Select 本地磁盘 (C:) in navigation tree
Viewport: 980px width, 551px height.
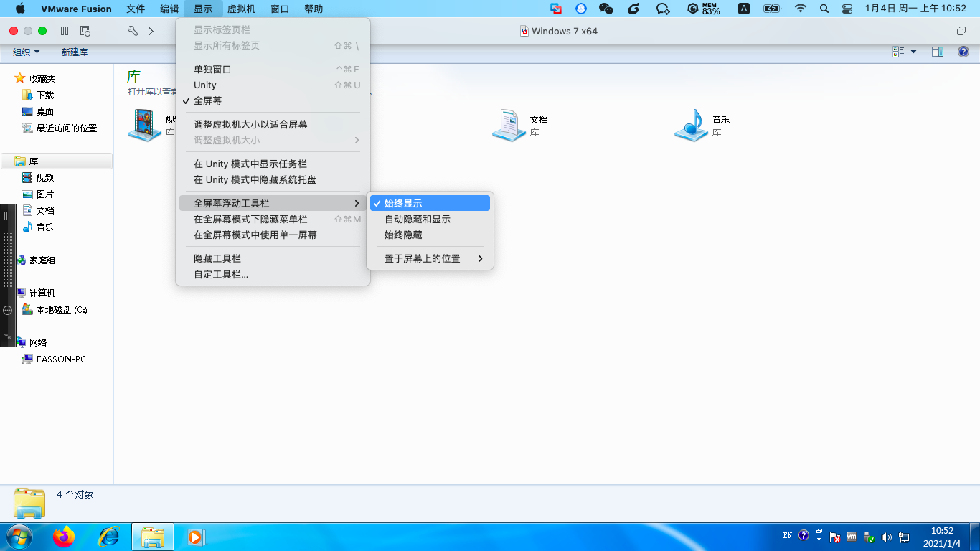[62, 310]
